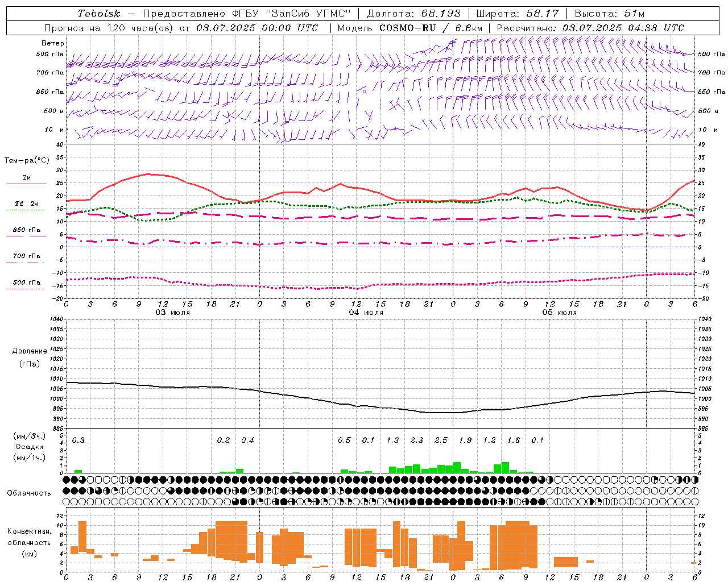
Task: Click the 'Ветер' wind panel label
Action: (53, 43)
